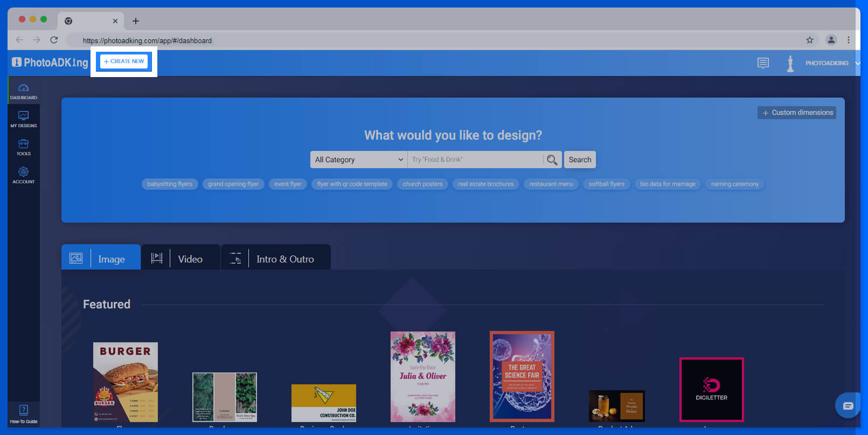Open the Burger flyer template thumbnail
This screenshot has width=868, height=435.
click(125, 382)
